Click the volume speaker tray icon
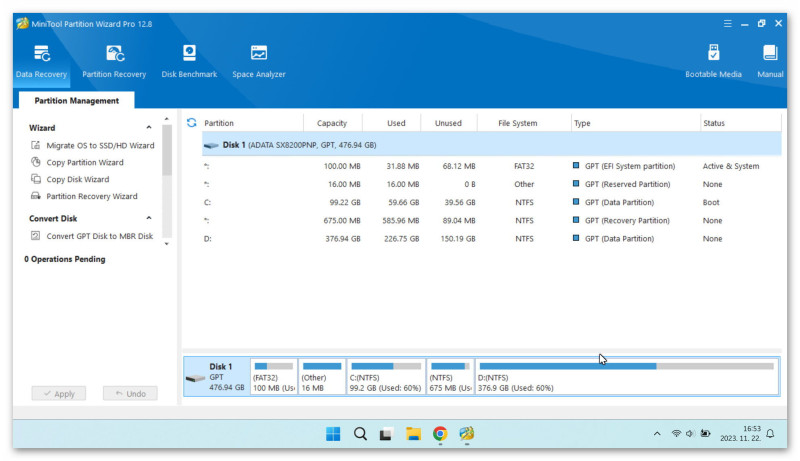Screen dimensions: 800x461 point(690,434)
